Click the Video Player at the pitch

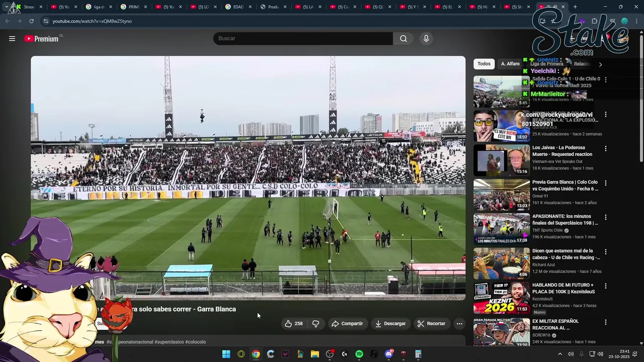click(x=248, y=178)
